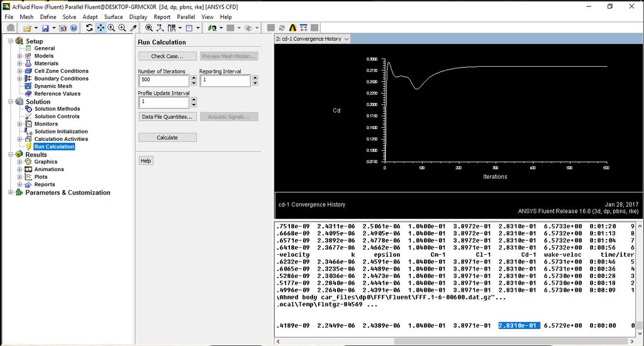Click the Solution Initialization icon in tree

pyautogui.click(x=28, y=131)
